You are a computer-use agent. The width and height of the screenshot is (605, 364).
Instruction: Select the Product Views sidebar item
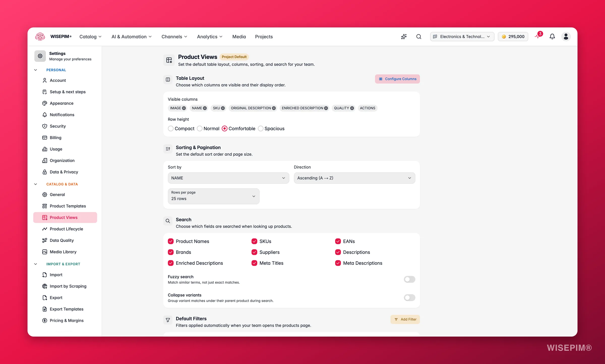point(65,217)
